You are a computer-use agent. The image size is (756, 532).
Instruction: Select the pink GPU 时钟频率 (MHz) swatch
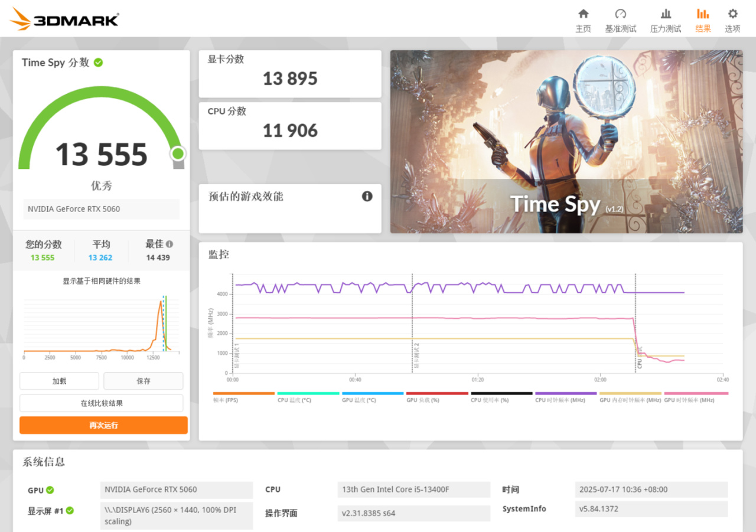click(x=696, y=393)
